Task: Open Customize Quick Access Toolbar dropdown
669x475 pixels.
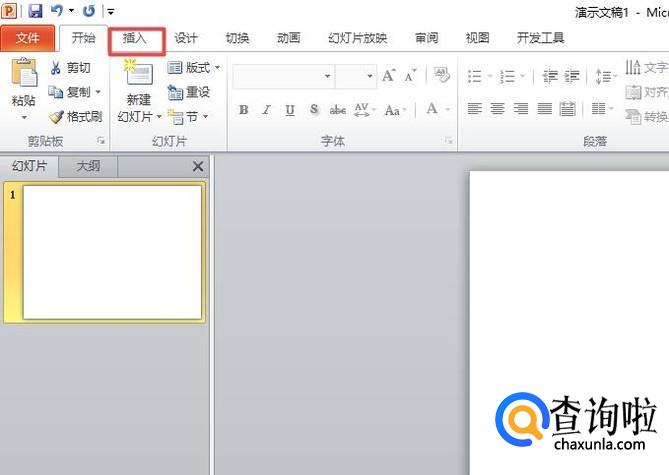Action: tap(111, 12)
